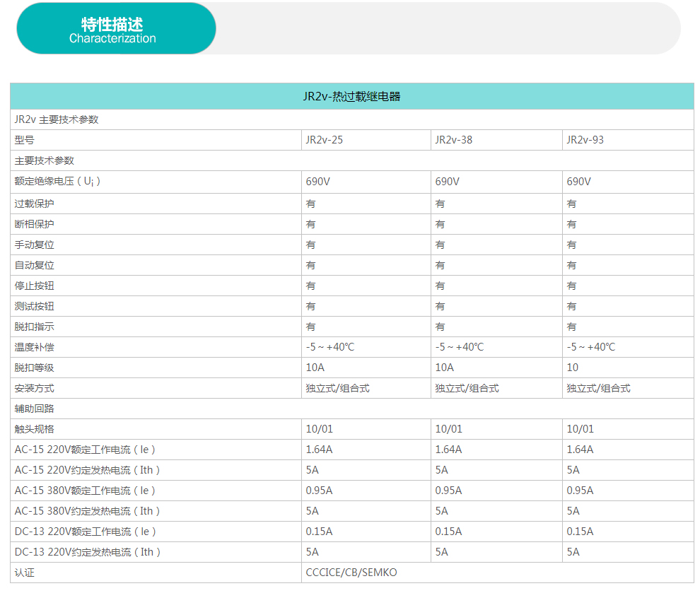Click the 认证 row label

tap(24, 573)
